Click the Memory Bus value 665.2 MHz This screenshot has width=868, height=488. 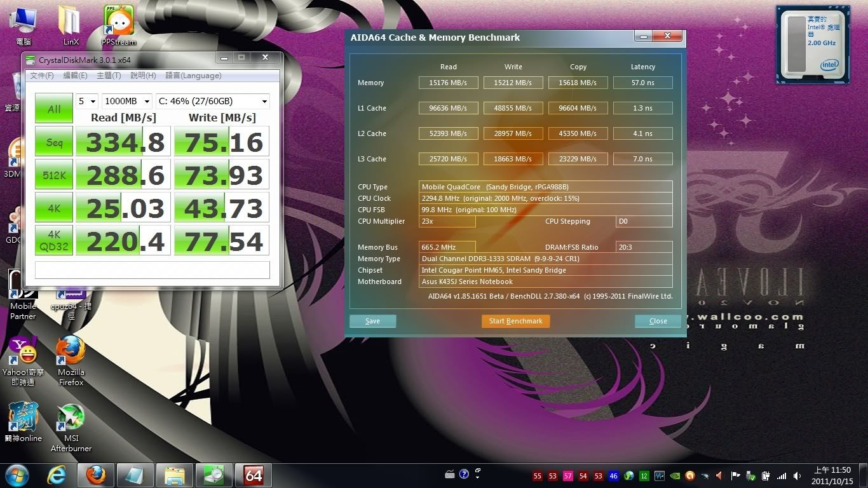(x=447, y=247)
